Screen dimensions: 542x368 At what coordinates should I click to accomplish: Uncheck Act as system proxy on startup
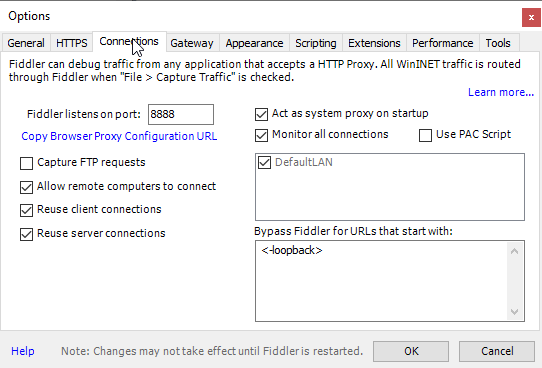(261, 114)
